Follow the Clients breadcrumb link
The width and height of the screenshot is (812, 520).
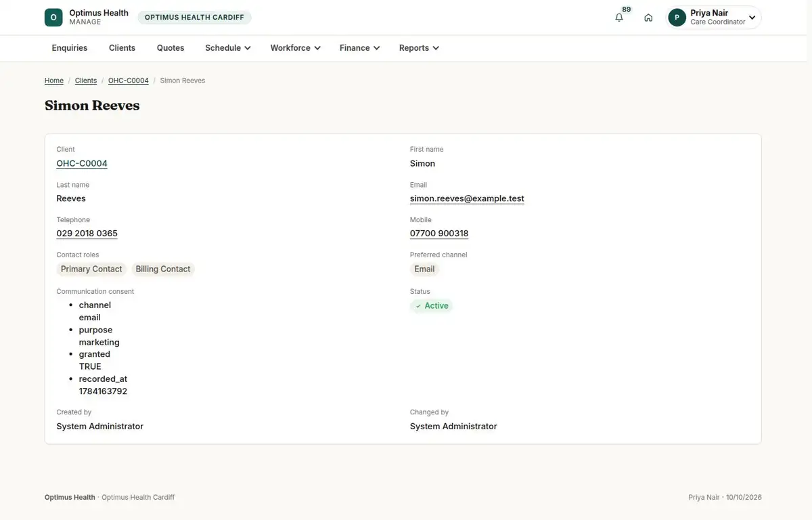tap(86, 81)
